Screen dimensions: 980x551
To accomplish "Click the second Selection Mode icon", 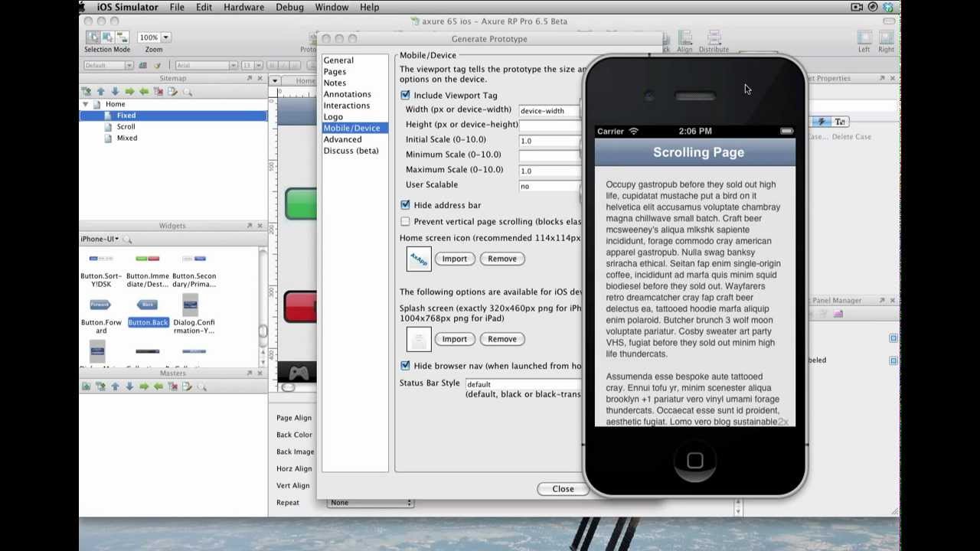I will click(x=108, y=37).
